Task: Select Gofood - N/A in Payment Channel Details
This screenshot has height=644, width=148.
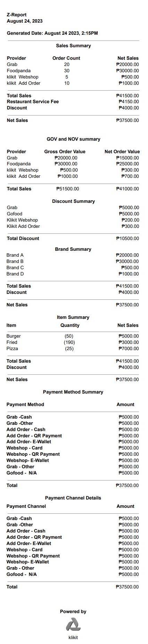Action: [22, 574]
